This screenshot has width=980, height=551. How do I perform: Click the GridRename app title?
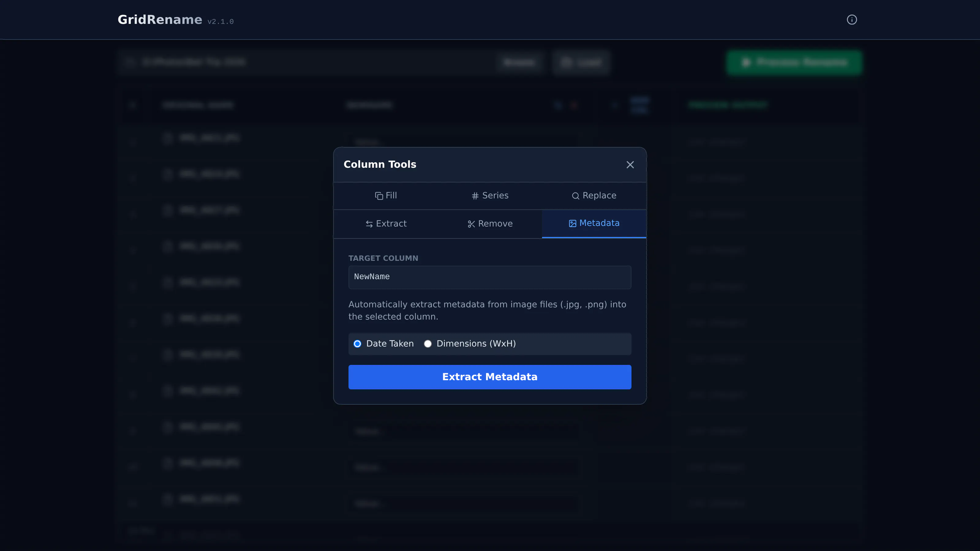160,19
